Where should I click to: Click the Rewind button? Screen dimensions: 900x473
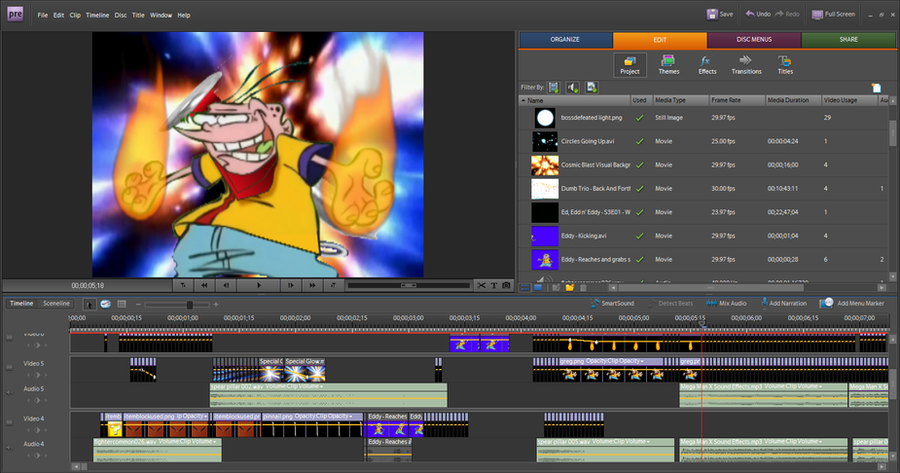pyautogui.click(x=204, y=285)
